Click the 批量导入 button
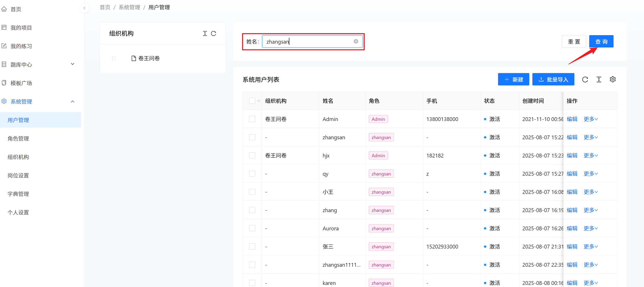 tap(553, 80)
